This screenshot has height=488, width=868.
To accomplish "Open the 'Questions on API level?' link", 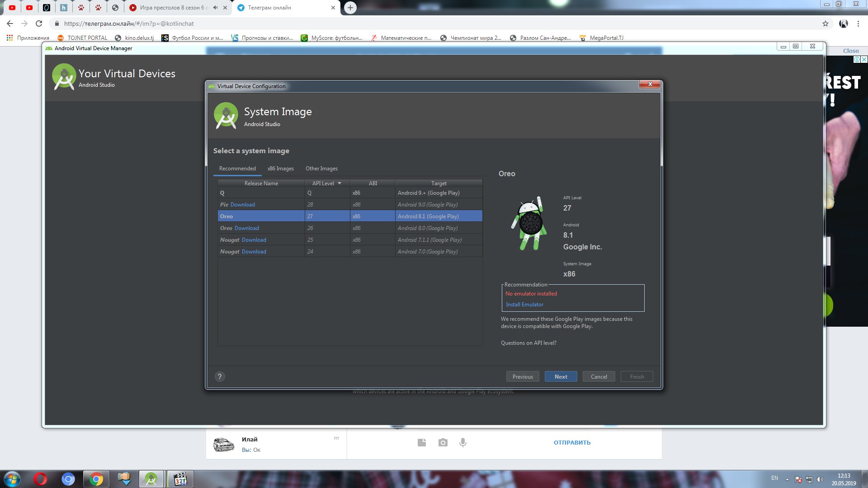I will coord(528,343).
